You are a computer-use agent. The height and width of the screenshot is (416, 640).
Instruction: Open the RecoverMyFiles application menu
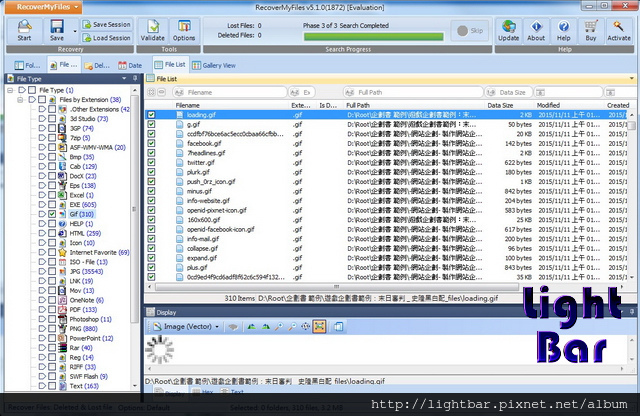(42, 7)
